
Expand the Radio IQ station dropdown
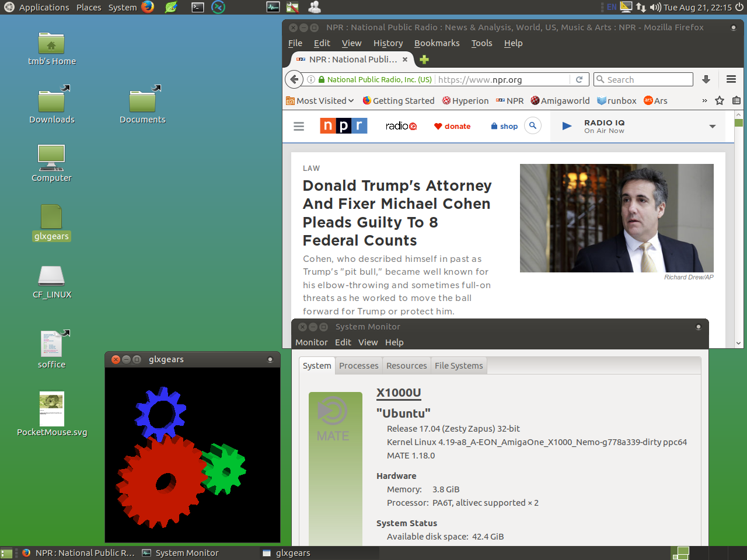click(x=712, y=126)
